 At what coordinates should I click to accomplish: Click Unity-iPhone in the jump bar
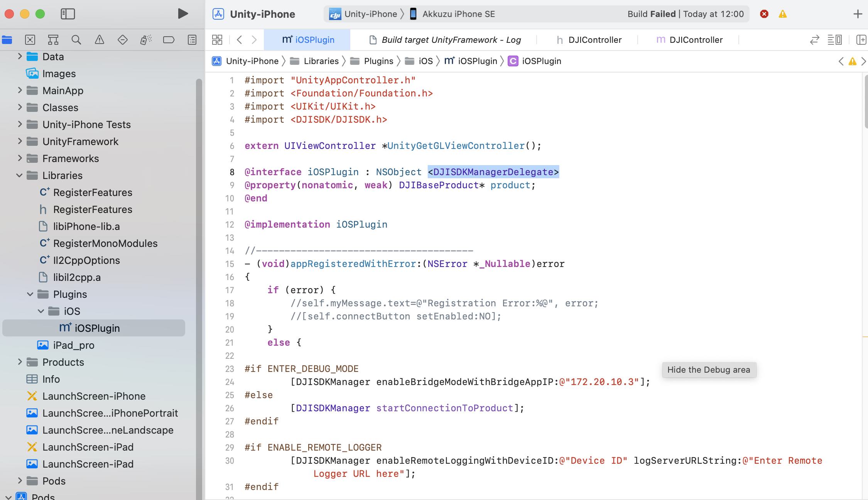coord(245,61)
